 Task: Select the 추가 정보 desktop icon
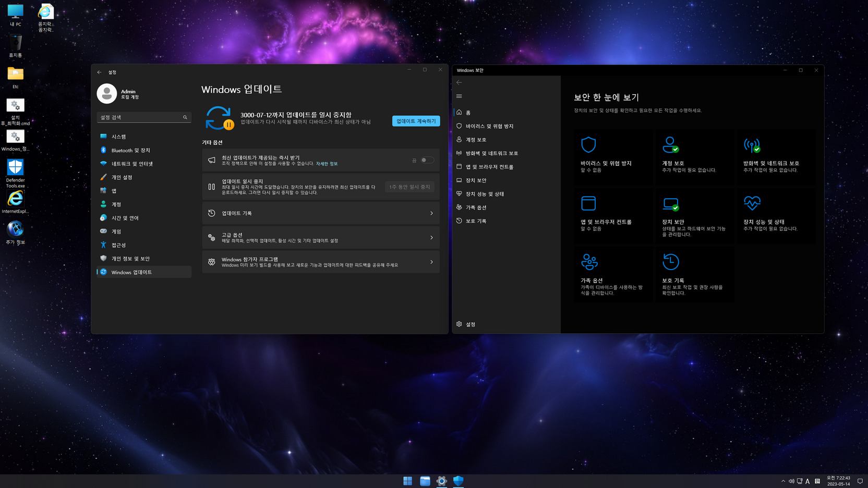(15, 233)
